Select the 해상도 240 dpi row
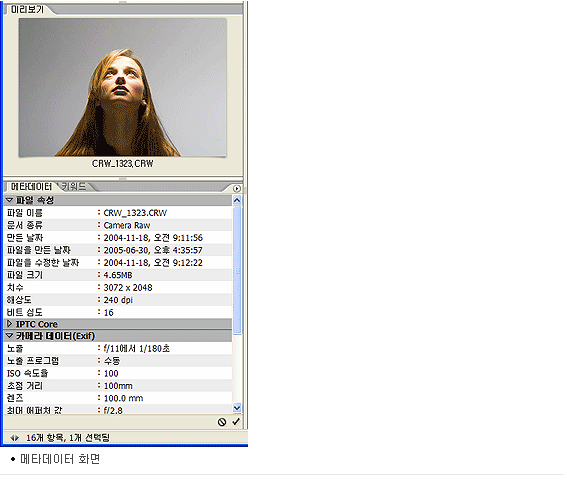567x481 pixels. click(118, 300)
